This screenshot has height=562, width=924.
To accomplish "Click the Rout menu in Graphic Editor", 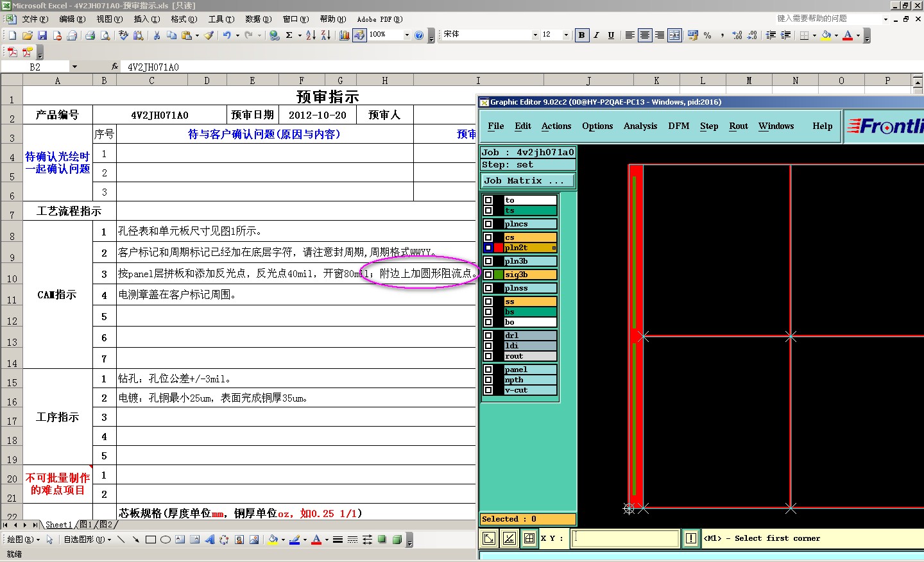I will pyautogui.click(x=739, y=126).
